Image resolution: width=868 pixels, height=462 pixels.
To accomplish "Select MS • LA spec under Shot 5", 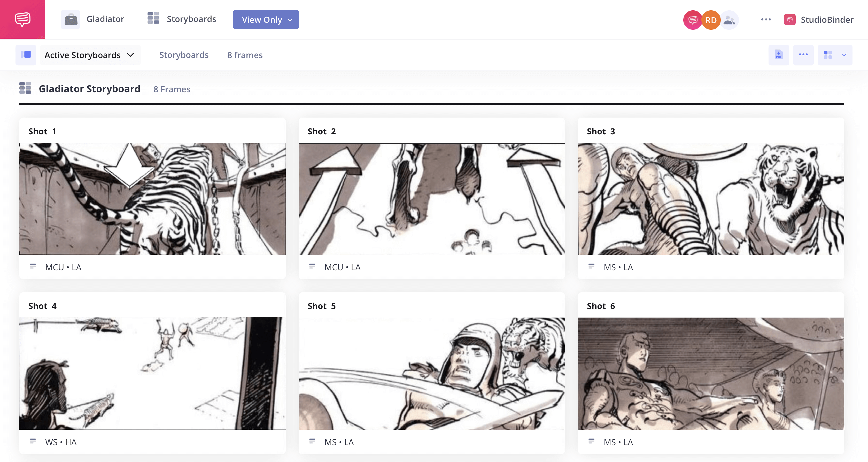I will pos(339,442).
